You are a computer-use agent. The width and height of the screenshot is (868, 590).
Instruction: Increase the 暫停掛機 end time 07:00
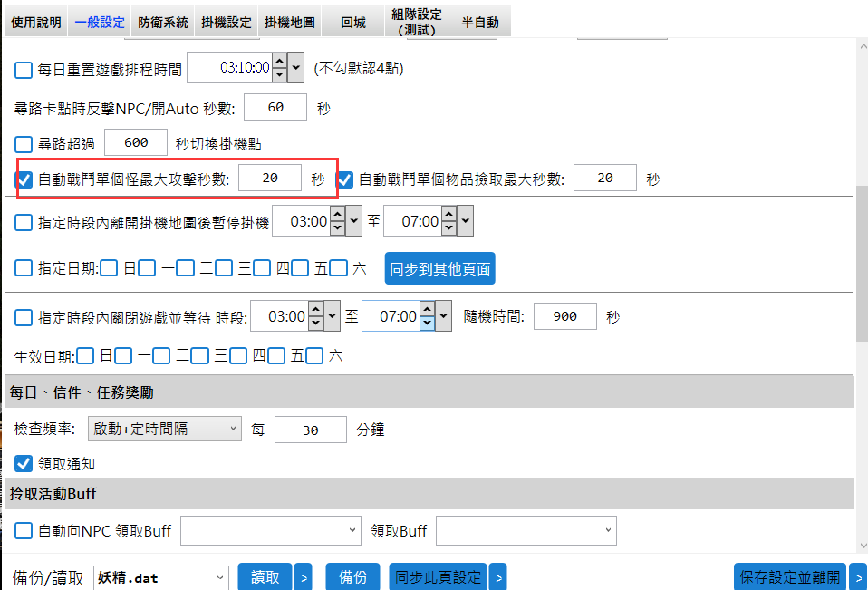pos(448,214)
